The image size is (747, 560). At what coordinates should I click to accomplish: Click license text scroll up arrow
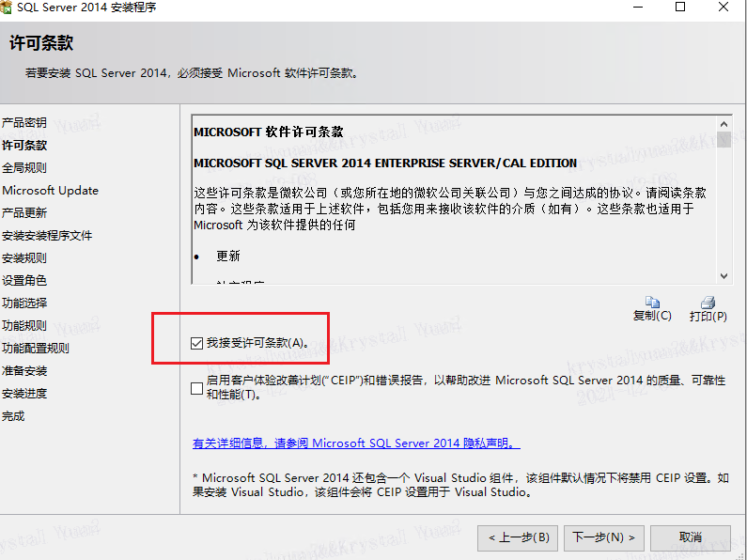724,124
